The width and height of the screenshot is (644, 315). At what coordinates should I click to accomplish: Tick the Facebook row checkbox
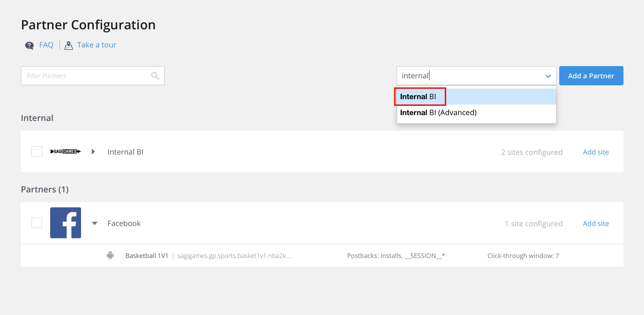[37, 223]
